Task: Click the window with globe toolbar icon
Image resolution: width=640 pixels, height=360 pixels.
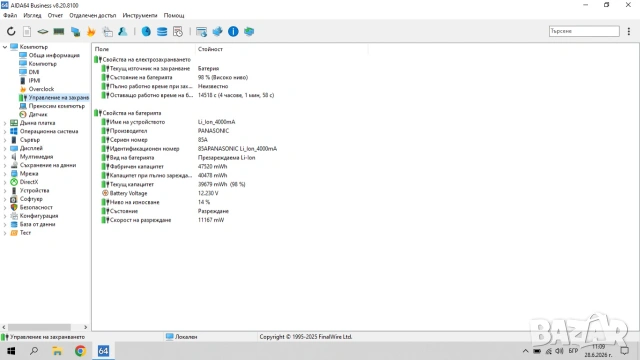Action: 201,31
